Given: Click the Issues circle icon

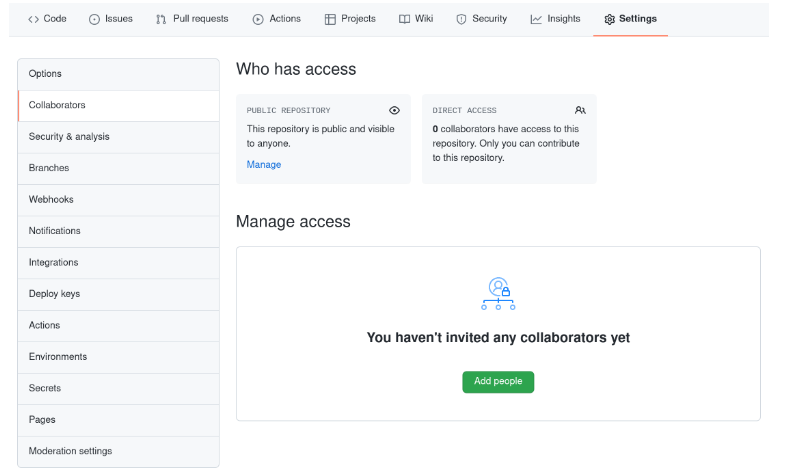Looking at the screenshot, I should pyautogui.click(x=95, y=19).
